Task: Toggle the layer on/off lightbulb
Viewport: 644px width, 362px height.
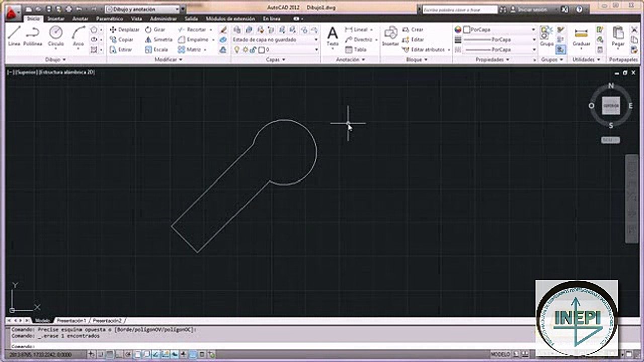Action: click(x=237, y=50)
